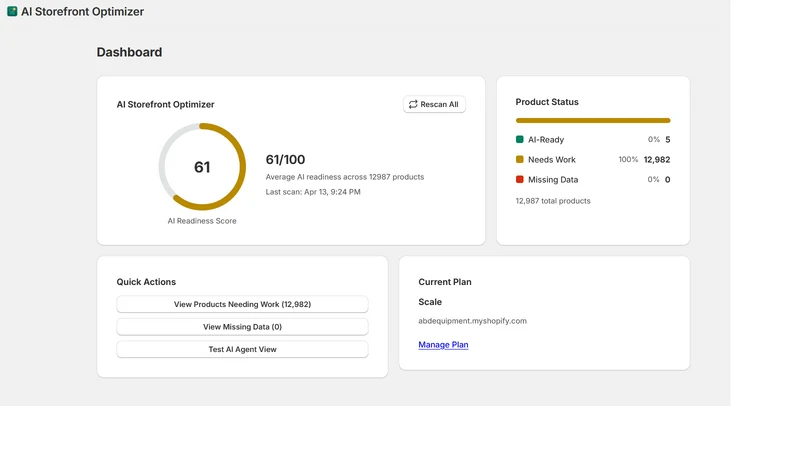Click the yellow Needs Work status swatch

(519, 159)
